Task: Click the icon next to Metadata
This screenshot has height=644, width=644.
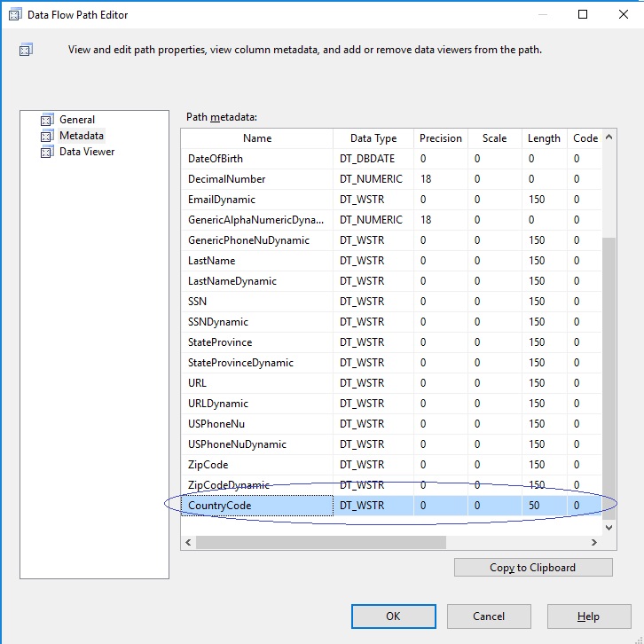Action: (47, 136)
